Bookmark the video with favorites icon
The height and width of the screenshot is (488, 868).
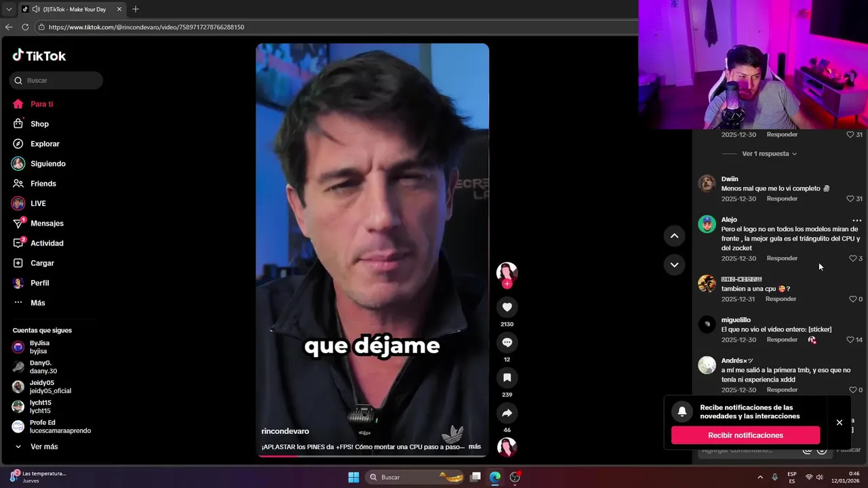pyautogui.click(x=507, y=378)
